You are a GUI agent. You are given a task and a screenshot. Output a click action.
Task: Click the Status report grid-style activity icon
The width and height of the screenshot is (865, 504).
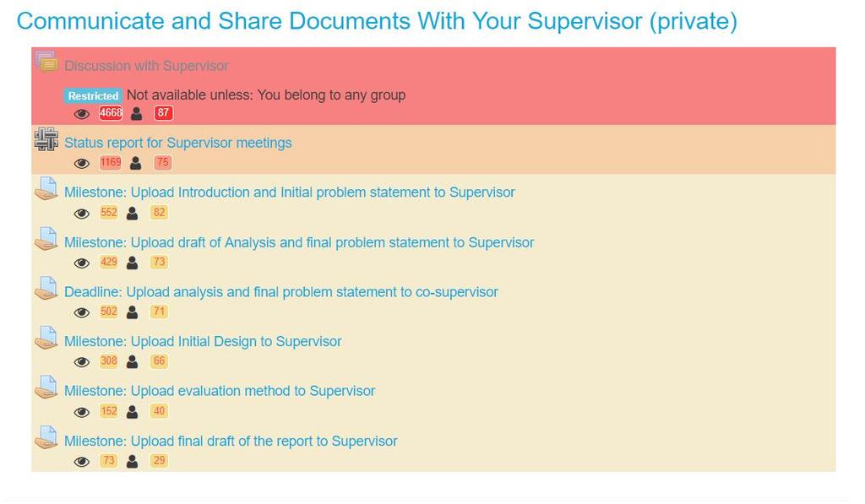point(46,139)
